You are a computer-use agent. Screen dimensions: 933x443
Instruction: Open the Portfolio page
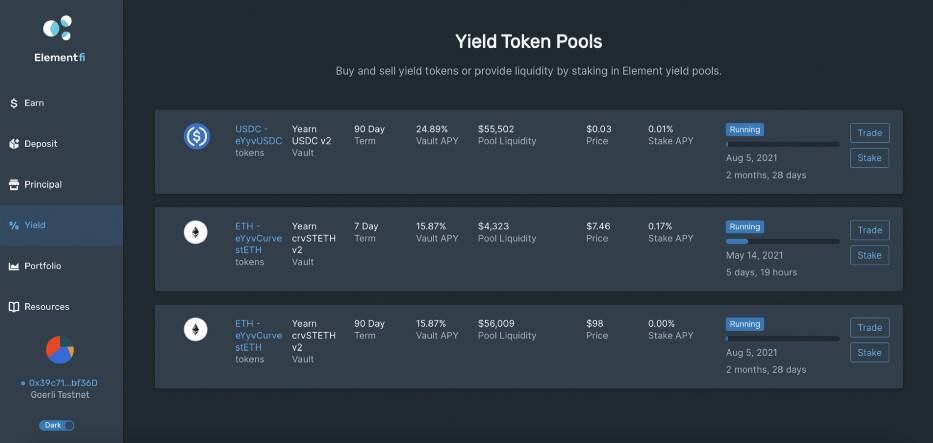42,266
